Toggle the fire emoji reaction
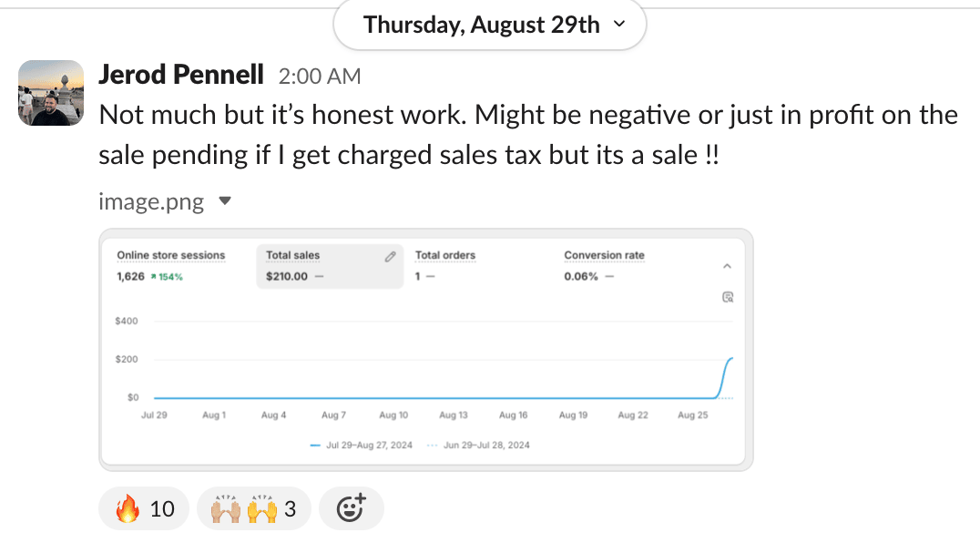The width and height of the screenshot is (980, 543). (146, 508)
